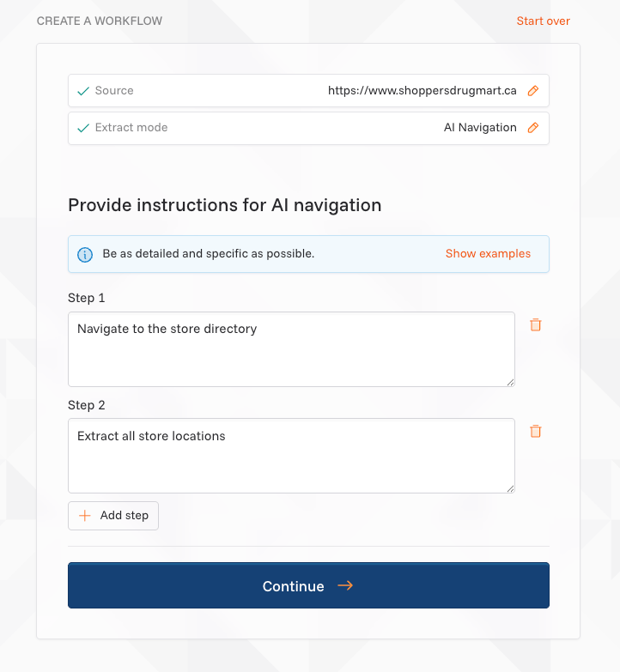Click into the Step 2 text area
Viewport: 620px width, 672px height.
tap(291, 455)
